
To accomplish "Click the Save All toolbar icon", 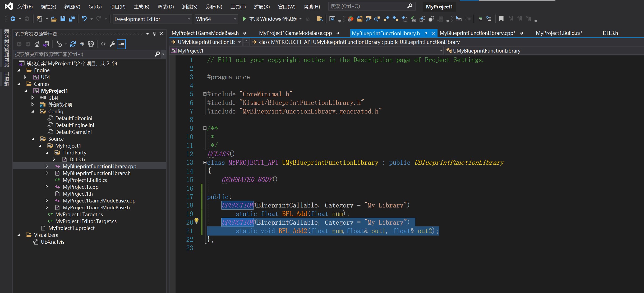I will 72,19.
